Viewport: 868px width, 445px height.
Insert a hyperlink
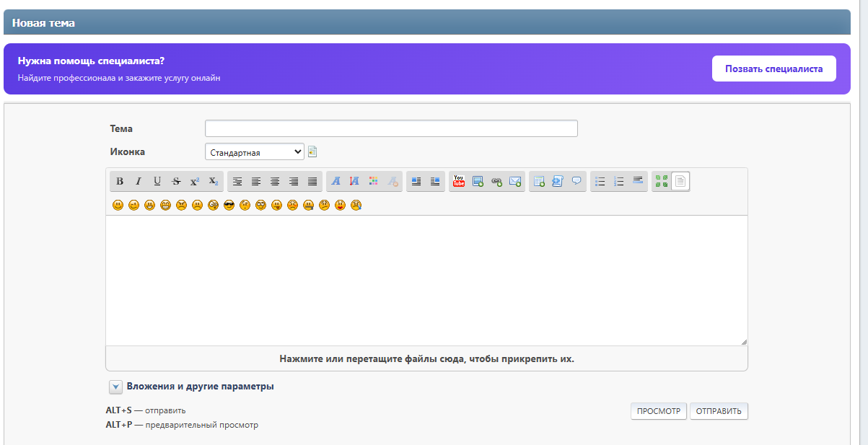click(496, 182)
